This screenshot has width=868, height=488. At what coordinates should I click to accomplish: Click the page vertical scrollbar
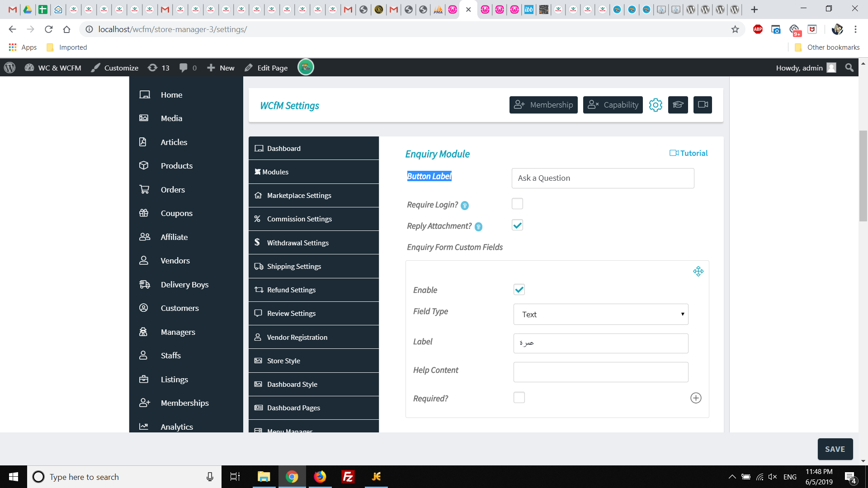pyautogui.click(x=863, y=176)
